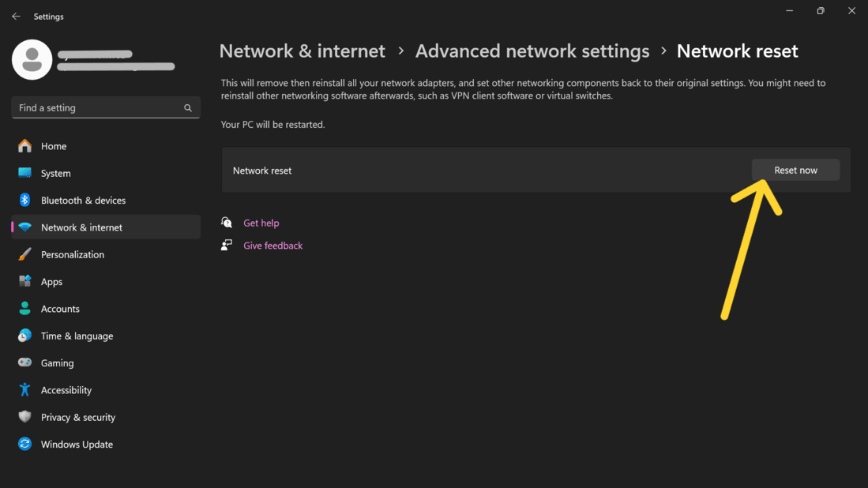Click the search magnifier icon
Screen dimensions: 868x488
click(188, 108)
